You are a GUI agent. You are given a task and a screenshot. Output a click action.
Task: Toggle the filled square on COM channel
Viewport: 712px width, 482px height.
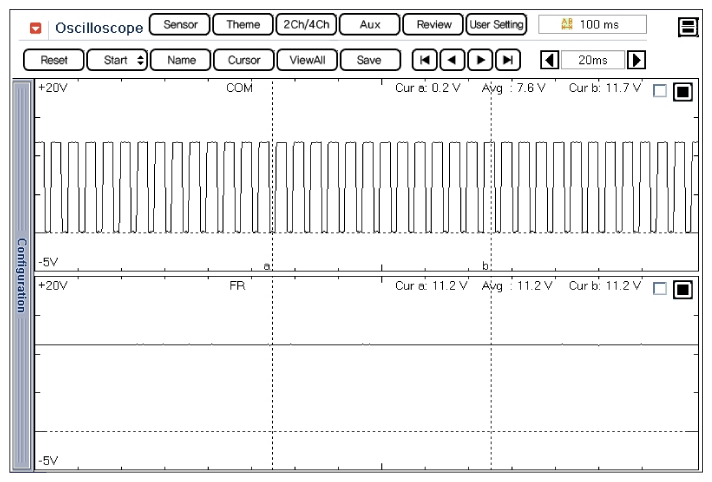point(682,92)
